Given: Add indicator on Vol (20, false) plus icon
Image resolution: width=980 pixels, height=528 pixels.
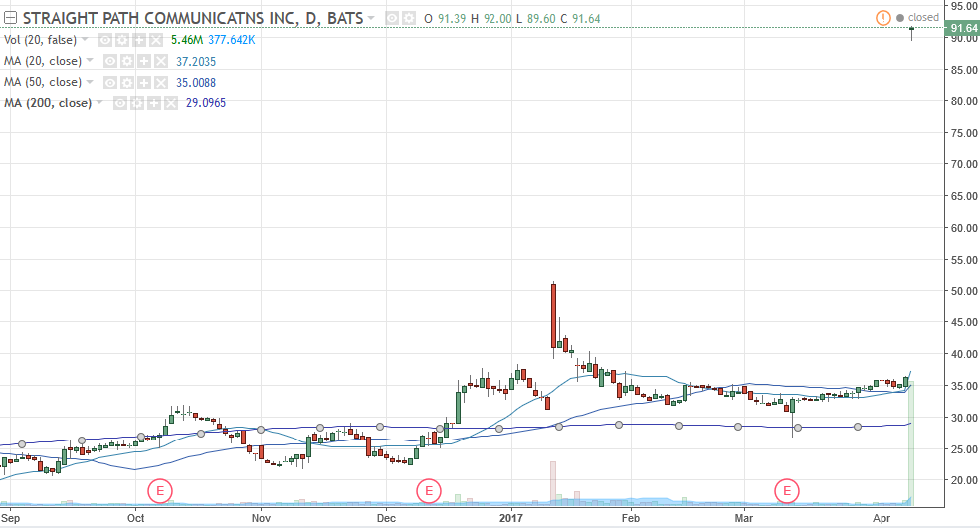Looking at the screenshot, I should point(139,40).
